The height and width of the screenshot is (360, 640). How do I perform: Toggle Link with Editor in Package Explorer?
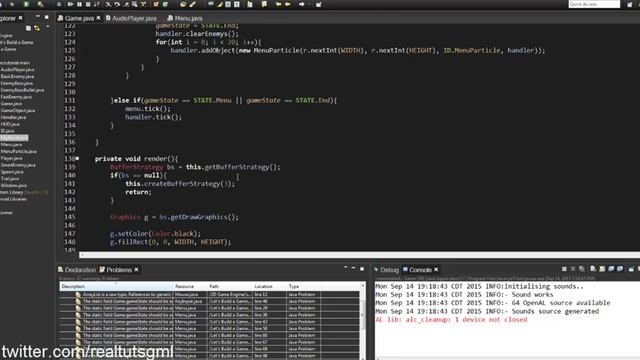coord(37,28)
